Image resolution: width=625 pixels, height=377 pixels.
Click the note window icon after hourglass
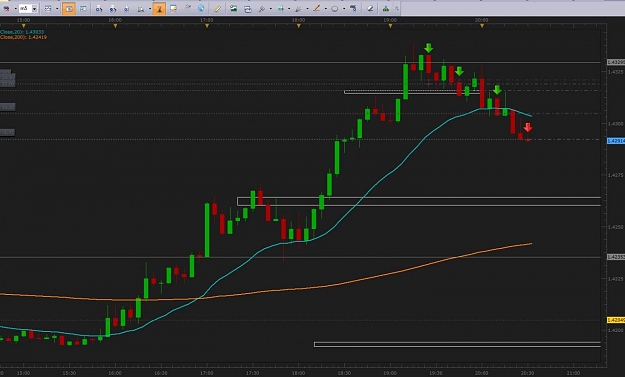coord(173,8)
